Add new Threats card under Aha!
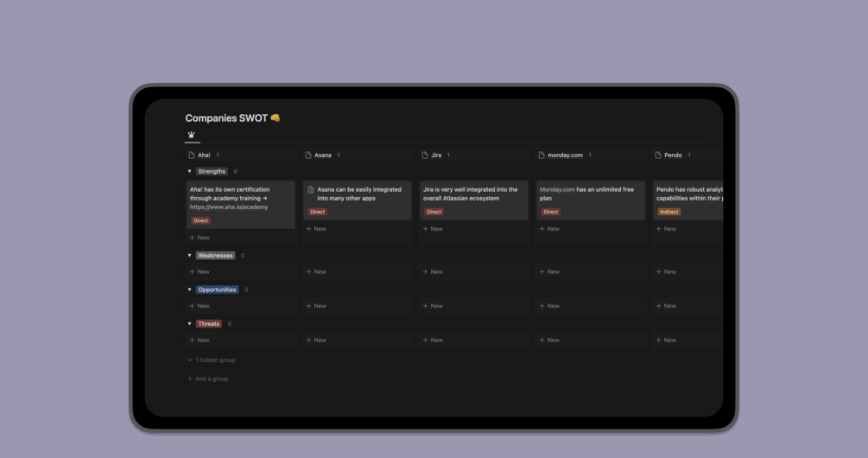This screenshot has height=458, width=868. pyautogui.click(x=200, y=340)
